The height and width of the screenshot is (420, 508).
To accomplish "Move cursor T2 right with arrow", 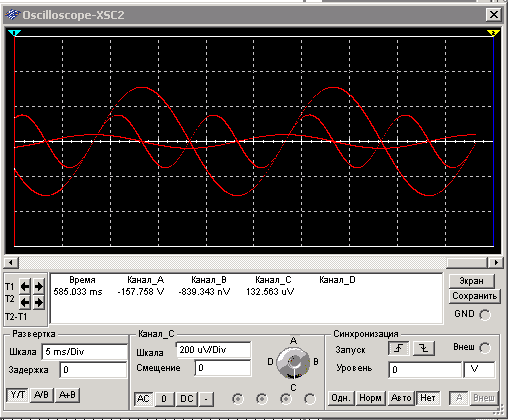I will coord(39,303).
